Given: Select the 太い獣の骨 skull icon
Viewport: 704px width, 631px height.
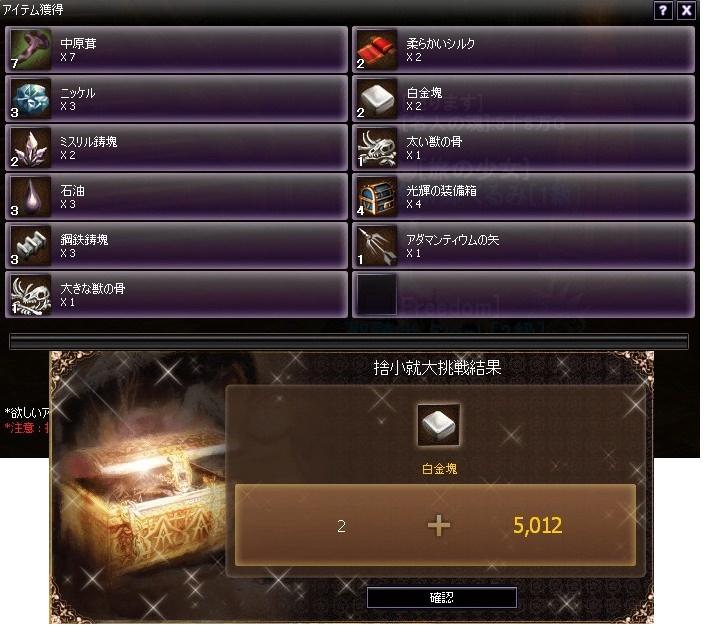Looking at the screenshot, I should [x=377, y=147].
